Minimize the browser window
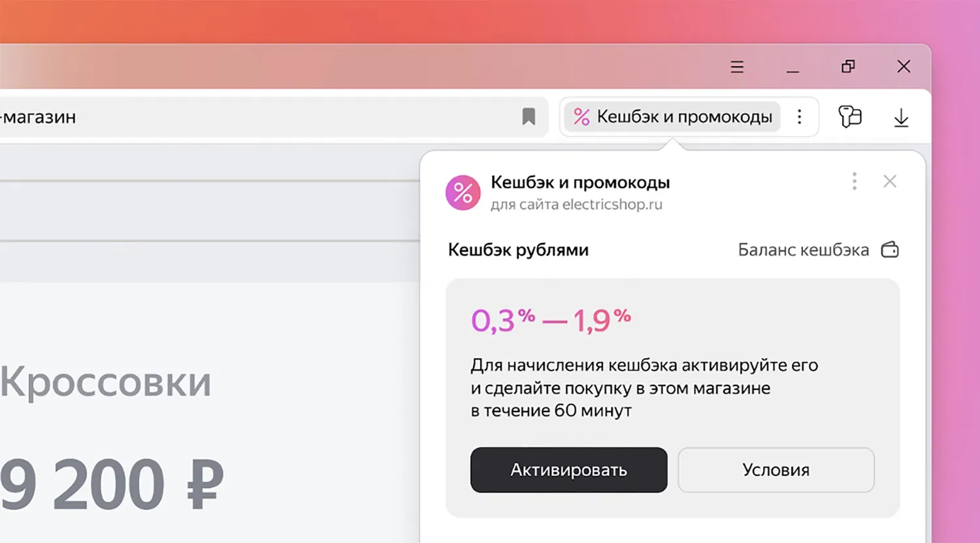 point(792,67)
